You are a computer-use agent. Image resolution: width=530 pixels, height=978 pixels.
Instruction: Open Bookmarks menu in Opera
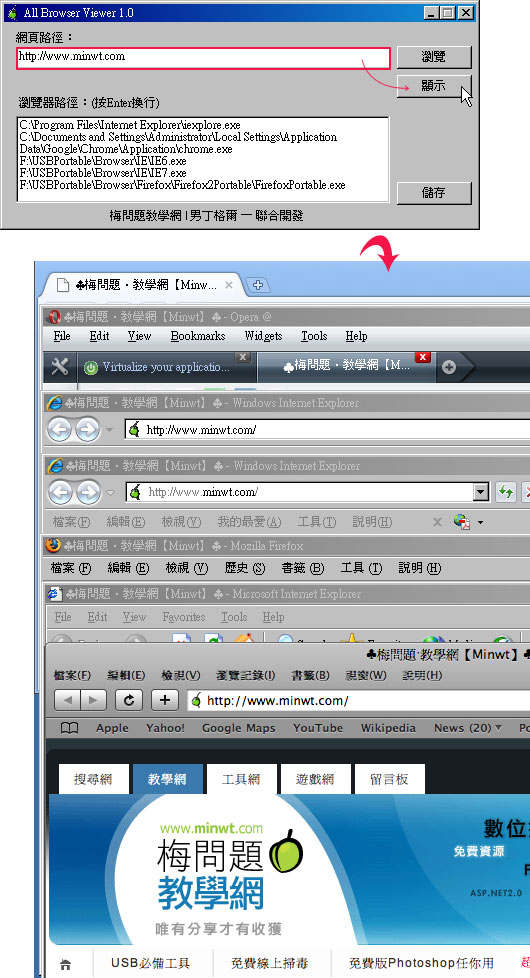(x=198, y=336)
